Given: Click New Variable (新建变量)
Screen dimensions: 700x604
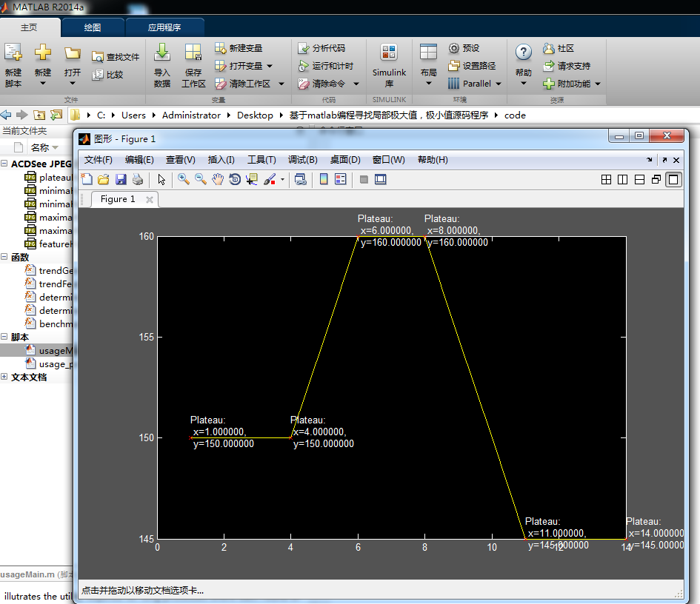Looking at the screenshot, I should 239,47.
